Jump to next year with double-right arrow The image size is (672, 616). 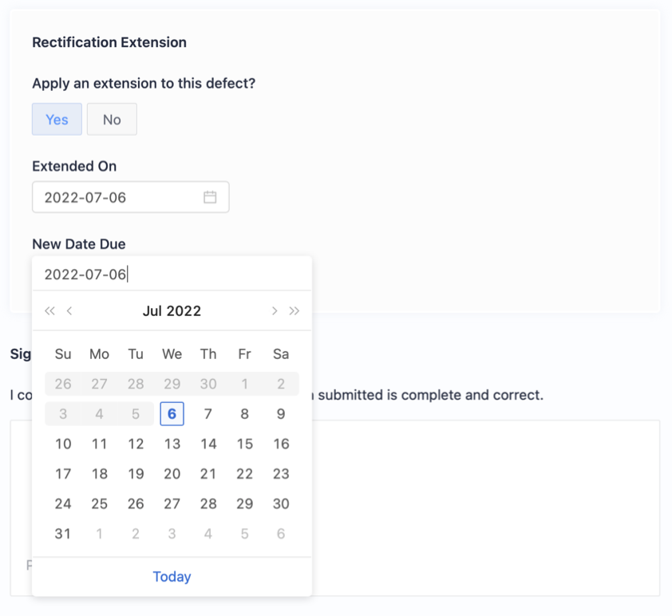[294, 311]
